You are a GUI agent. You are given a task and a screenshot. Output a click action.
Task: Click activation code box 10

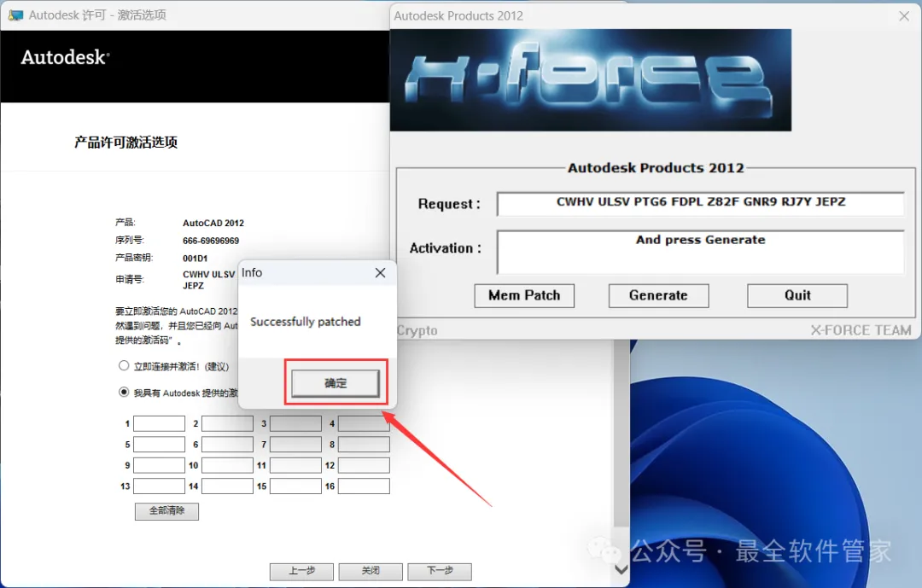coord(227,465)
